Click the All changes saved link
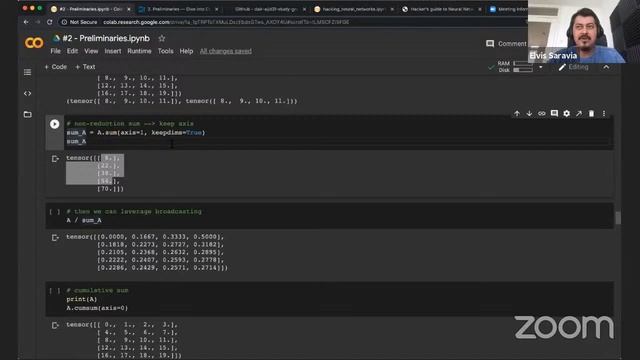 [x=226, y=51]
